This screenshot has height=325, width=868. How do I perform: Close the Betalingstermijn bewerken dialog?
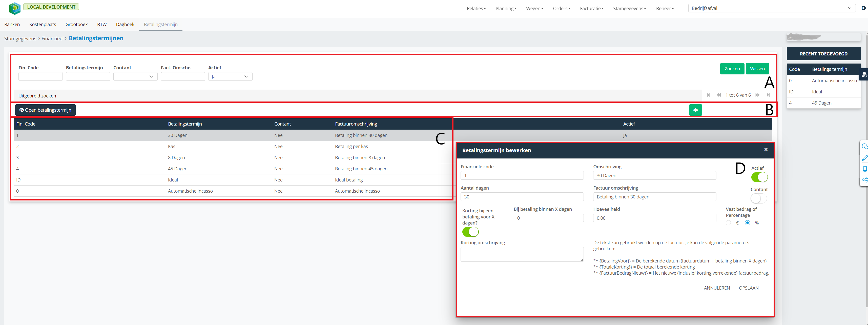(x=766, y=149)
